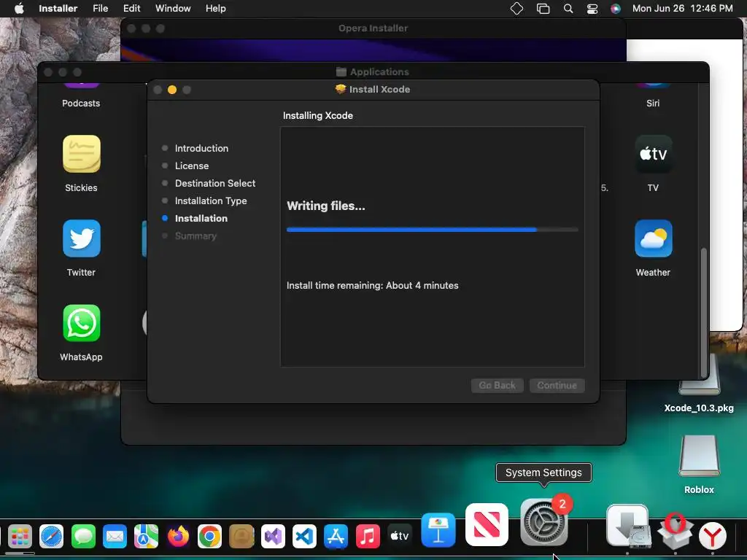Click 'Install time remaining: About 4 minutes'
Viewport: 747px width, 560px height.
(x=372, y=286)
